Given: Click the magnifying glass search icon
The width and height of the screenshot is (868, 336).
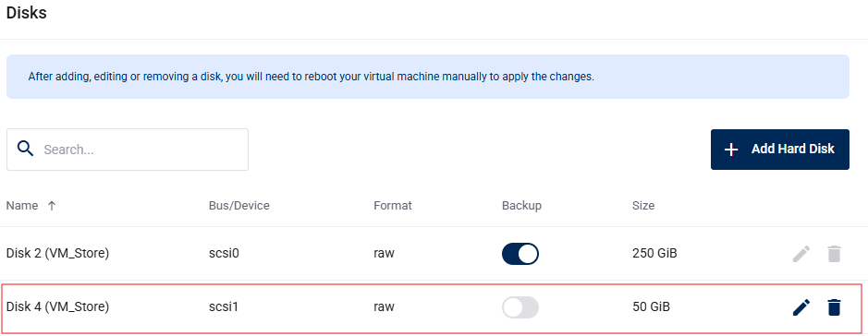Looking at the screenshot, I should (x=26, y=149).
